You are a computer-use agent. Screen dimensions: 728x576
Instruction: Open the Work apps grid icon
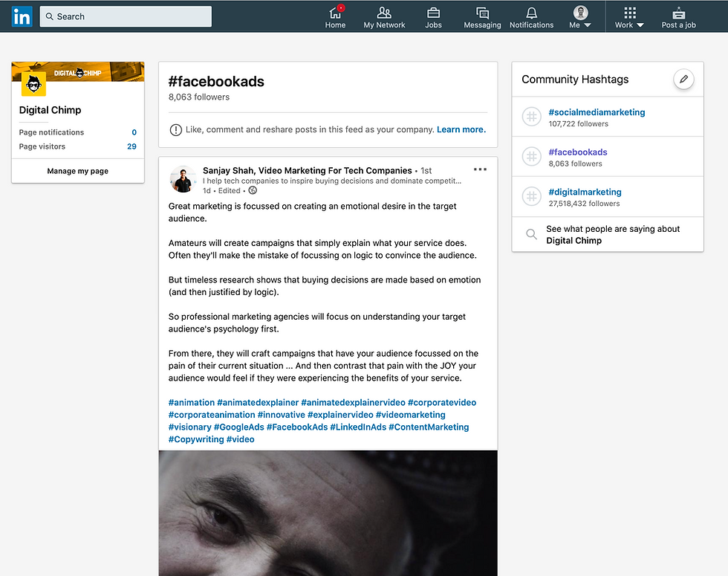click(630, 13)
